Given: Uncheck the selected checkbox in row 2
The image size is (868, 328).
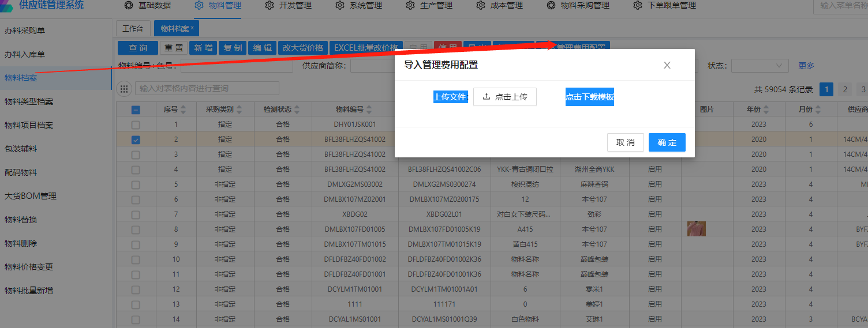Looking at the screenshot, I should click(x=136, y=140).
